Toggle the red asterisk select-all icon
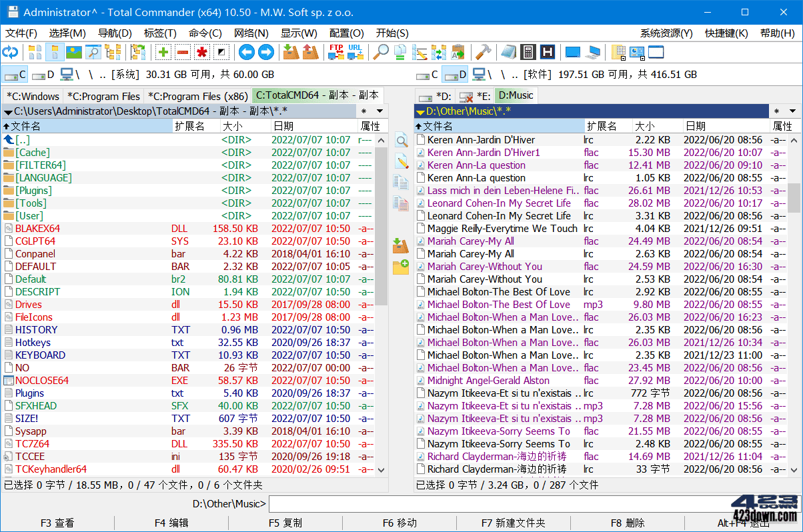 point(203,52)
